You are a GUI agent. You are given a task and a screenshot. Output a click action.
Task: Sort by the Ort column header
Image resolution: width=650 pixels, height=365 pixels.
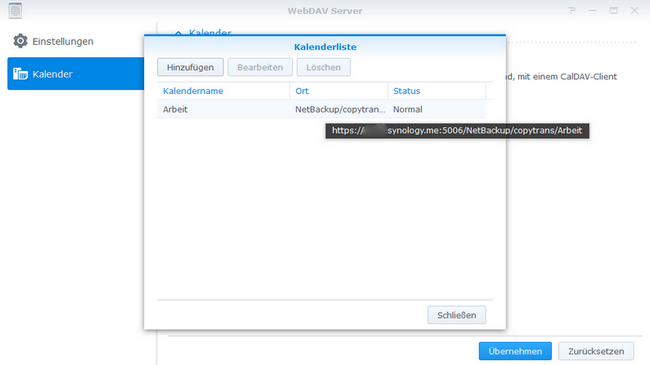pos(339,91)
